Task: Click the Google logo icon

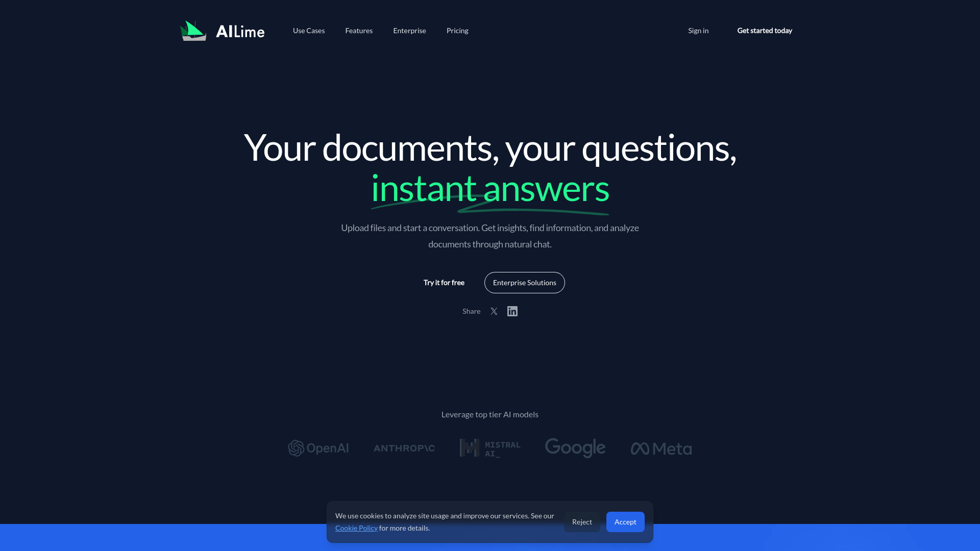Action: 575,447
